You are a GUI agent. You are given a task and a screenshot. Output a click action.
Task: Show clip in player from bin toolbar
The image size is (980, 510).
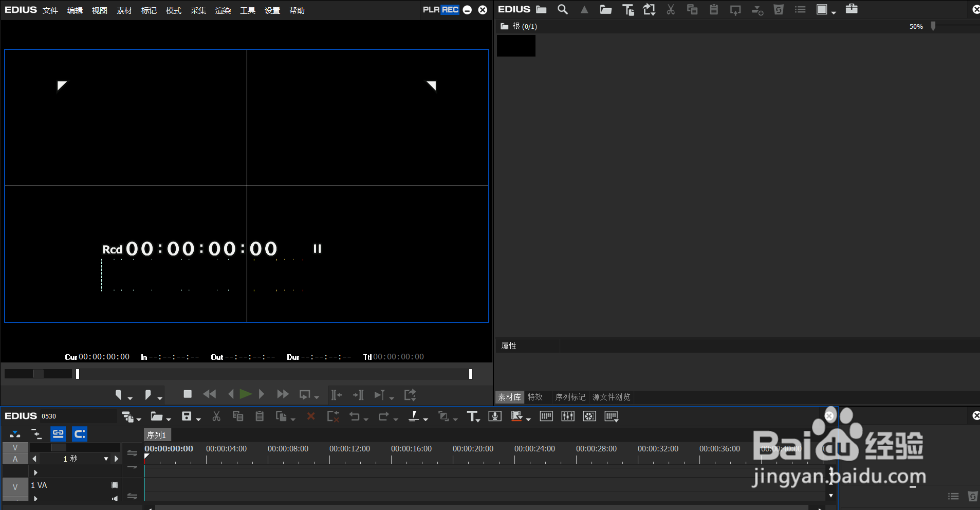735,10
